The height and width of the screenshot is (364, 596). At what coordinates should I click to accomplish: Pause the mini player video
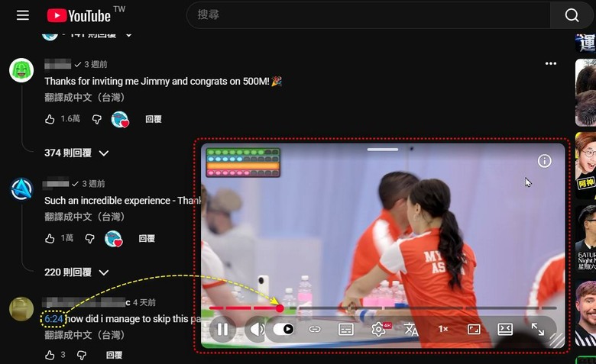(222, 329)
